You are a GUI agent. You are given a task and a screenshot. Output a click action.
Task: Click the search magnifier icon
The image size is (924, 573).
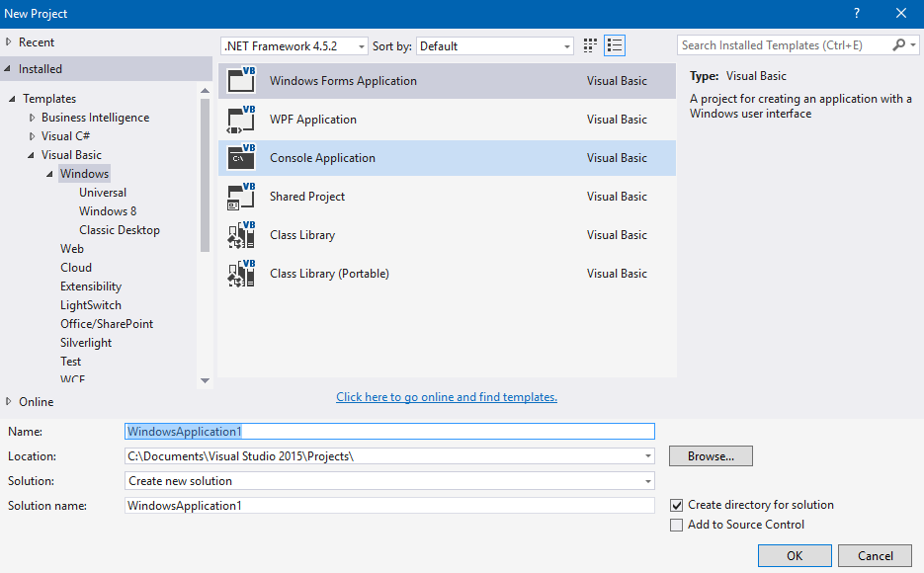coord(898,44)
